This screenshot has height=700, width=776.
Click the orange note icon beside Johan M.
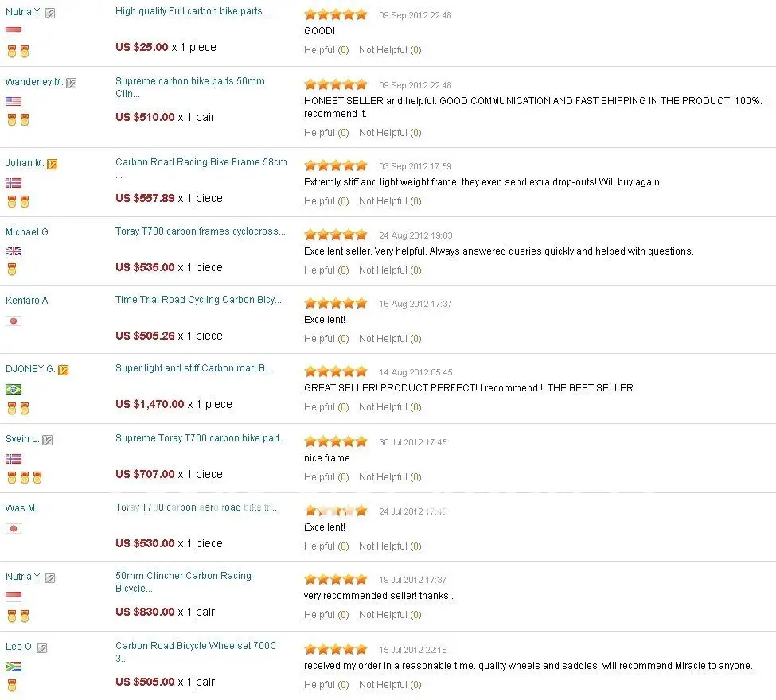[x=52, y=164]
